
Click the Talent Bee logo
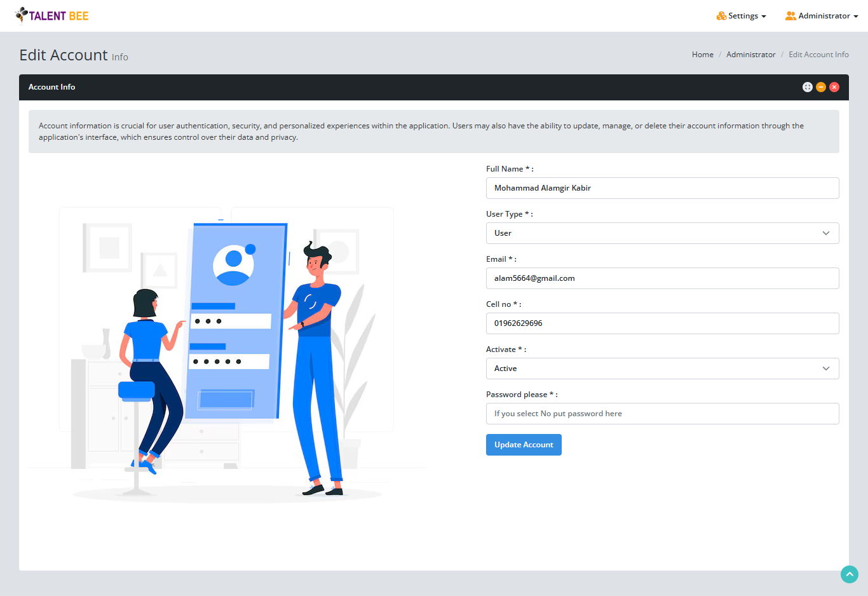tap(51, 15)
